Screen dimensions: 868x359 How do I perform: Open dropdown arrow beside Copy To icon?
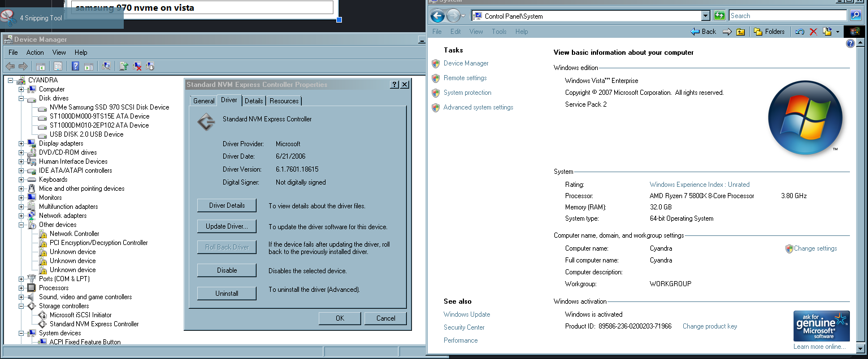837,32
